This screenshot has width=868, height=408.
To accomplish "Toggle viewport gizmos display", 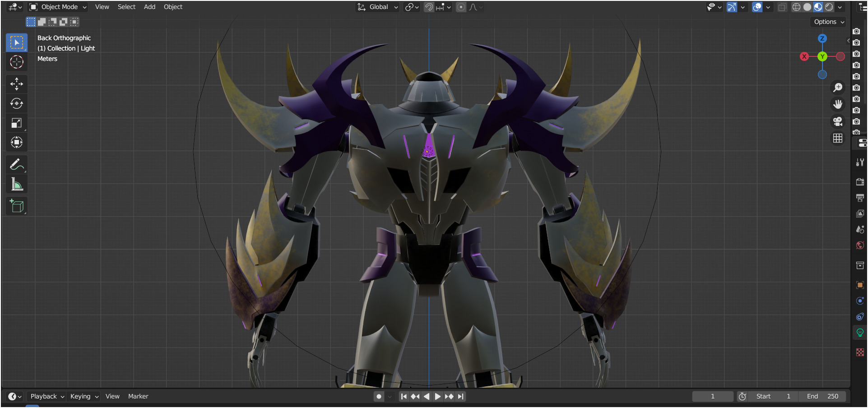I will tap(732, 7).
